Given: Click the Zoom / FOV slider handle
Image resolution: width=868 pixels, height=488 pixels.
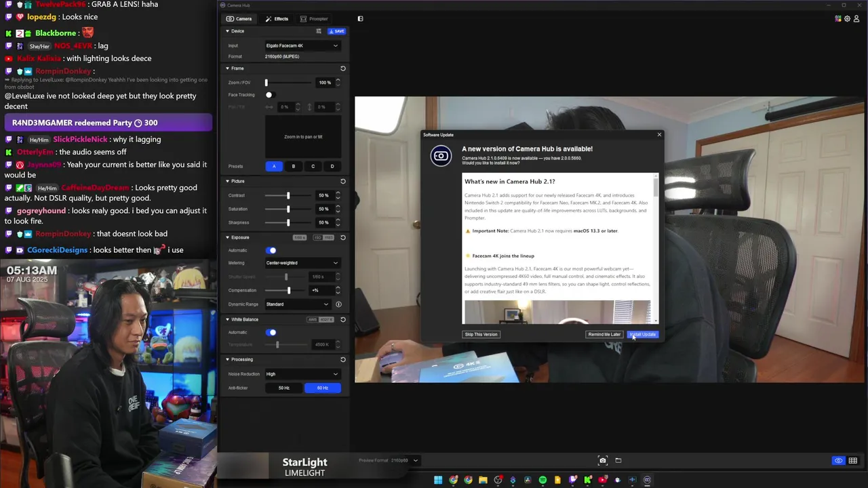Looking at the screenshot, I should [x=267, y=83].
